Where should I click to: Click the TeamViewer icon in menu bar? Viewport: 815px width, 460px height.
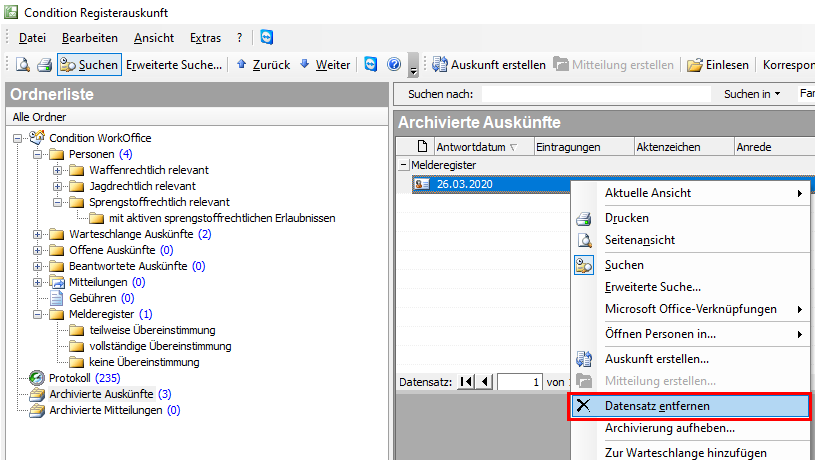tap(266, 37)
